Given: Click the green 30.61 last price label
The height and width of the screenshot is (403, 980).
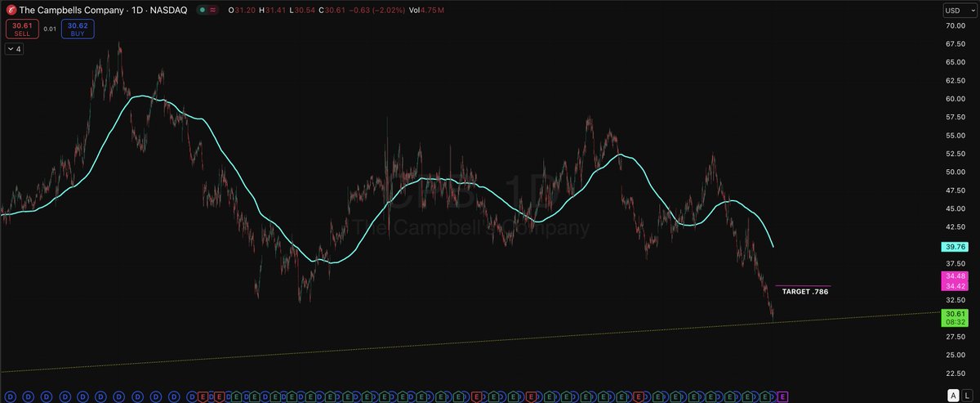Looking at the screenshot, I should (955, 314).
